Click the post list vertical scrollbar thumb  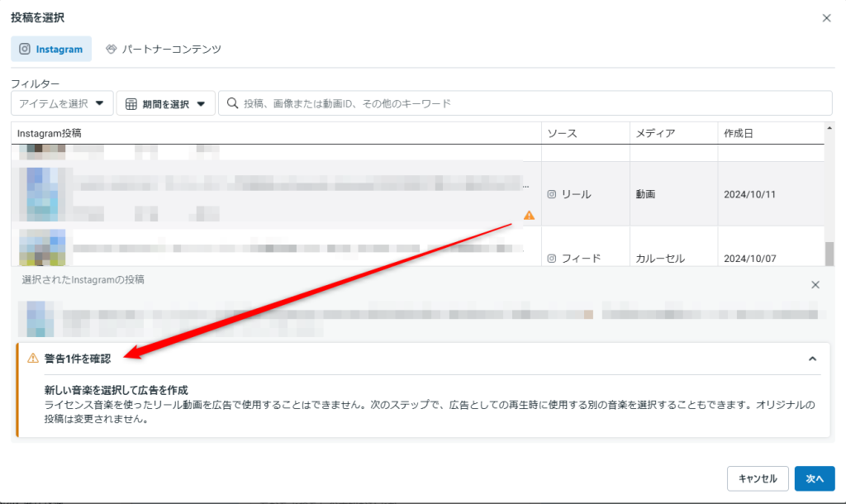coord(829,253)
